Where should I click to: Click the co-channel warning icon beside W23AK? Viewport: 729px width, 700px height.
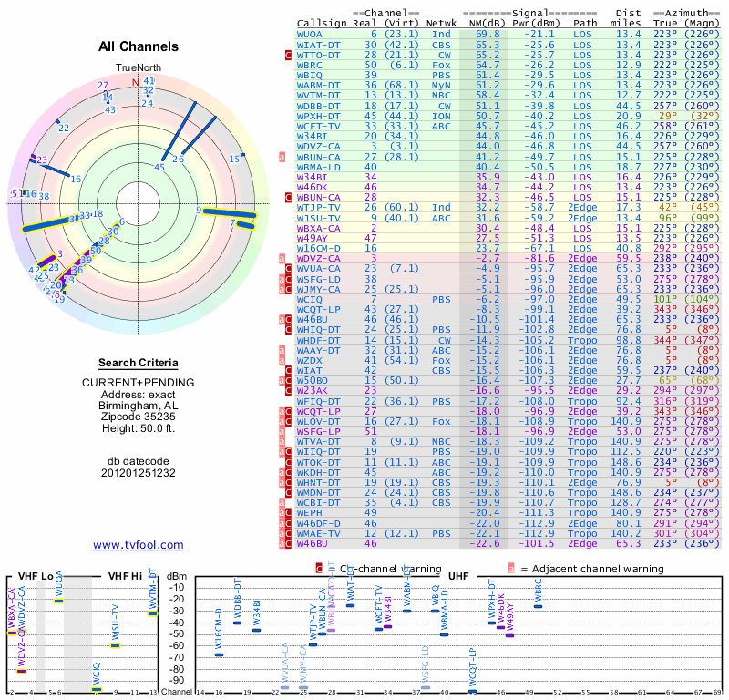coord(288,391)
